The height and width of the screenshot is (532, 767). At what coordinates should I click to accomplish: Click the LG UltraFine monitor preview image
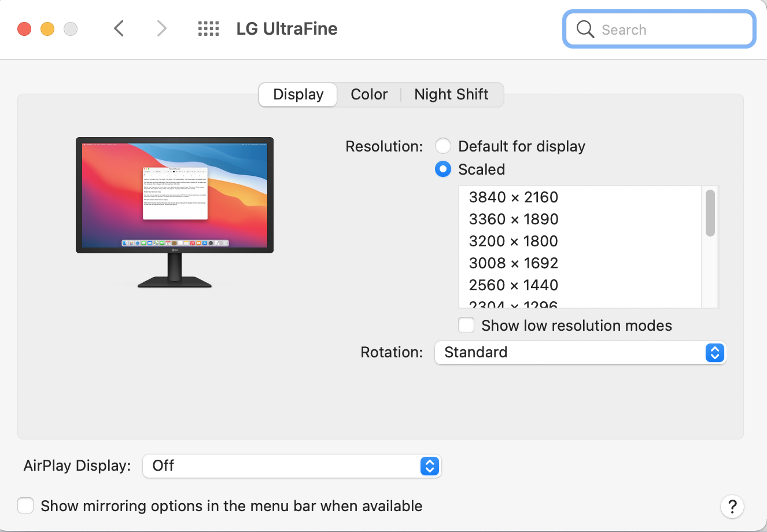click(175, 212)
